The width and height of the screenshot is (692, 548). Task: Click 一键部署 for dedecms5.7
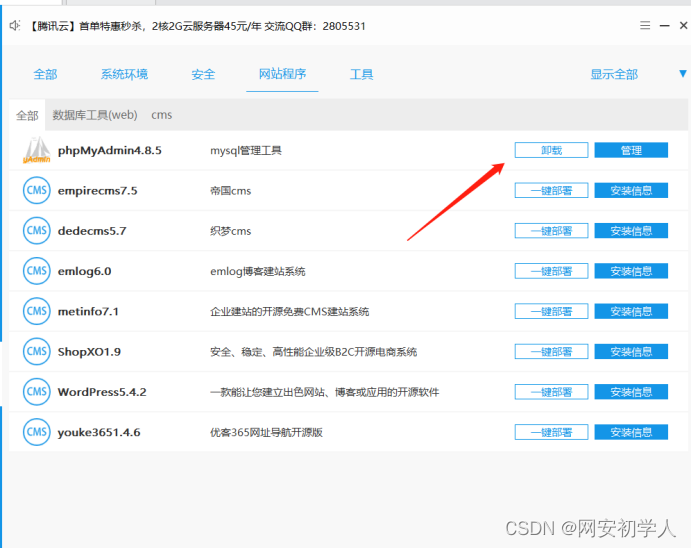coord(551,231)
